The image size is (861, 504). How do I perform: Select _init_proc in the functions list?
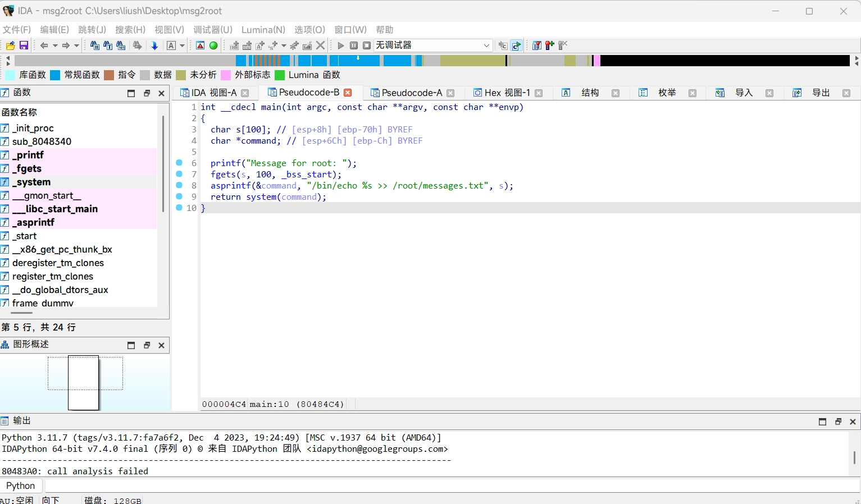[x=79, y=128]
